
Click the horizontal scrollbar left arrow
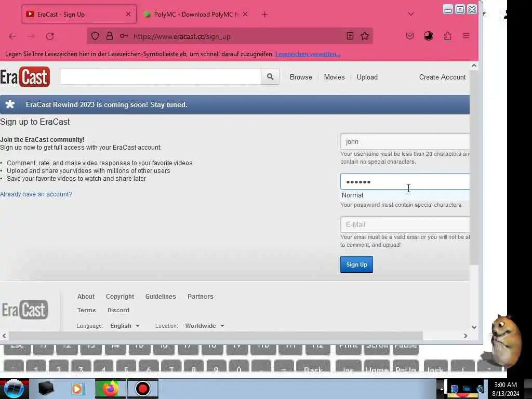[x=4, y=336]
